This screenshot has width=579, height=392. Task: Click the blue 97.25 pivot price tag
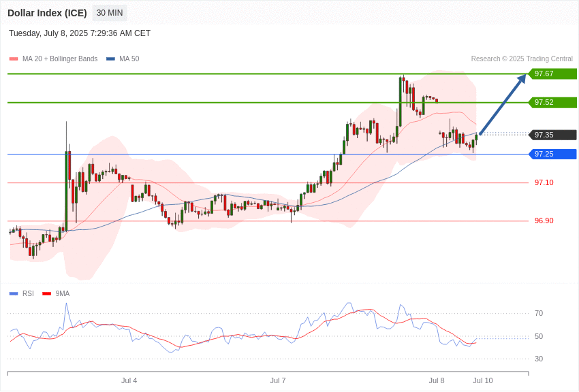coord(552,154)
